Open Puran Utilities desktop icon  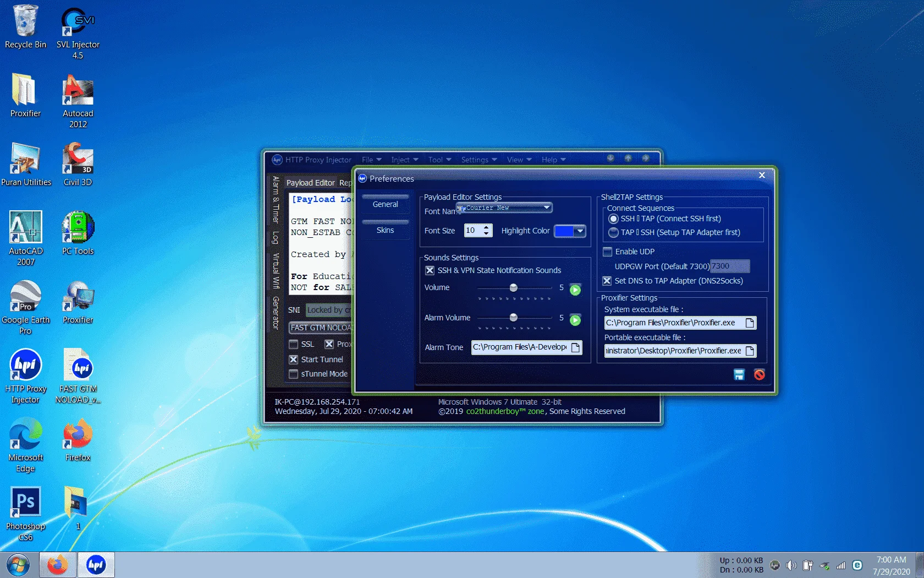click(26, 164)
